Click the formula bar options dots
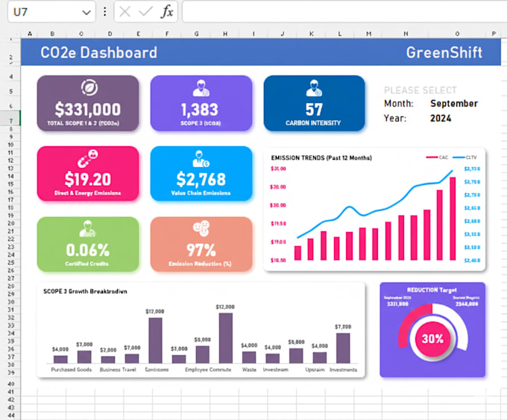Image resolution: width=507 pixels, height=420 pixels. [105, 12]
